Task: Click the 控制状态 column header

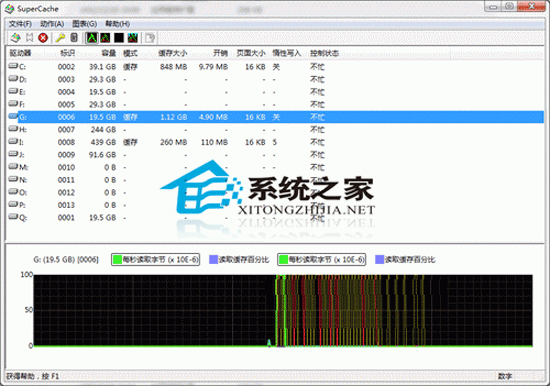Action: point(324,53)
